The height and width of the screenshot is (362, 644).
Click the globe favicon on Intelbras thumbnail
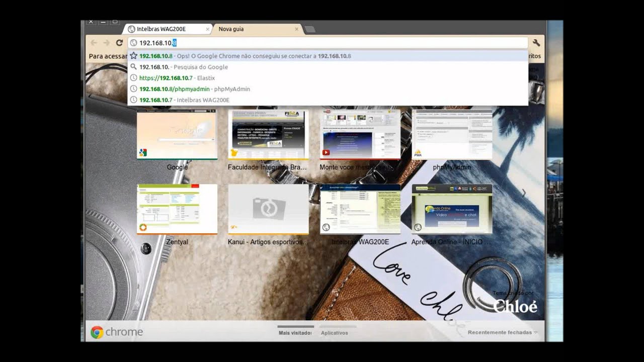[326, 228]
